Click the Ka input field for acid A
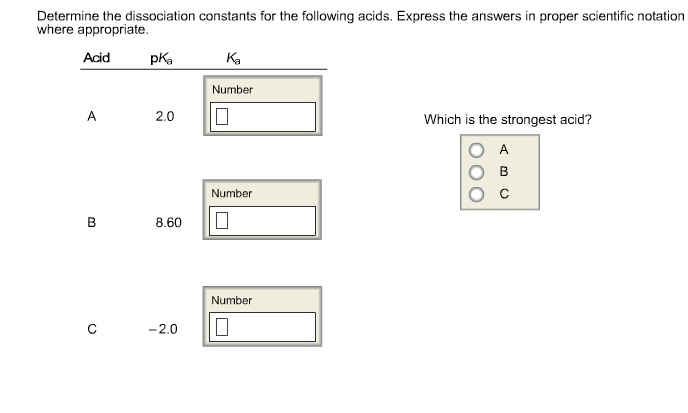 click(x=264, y=117)
